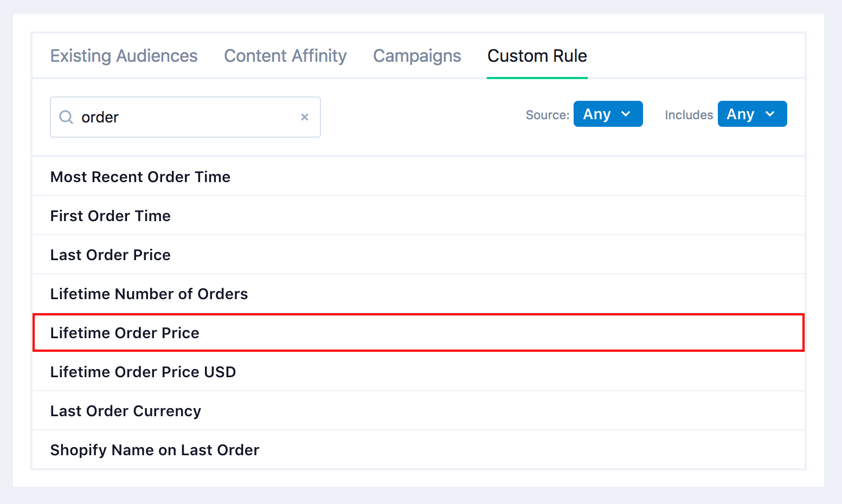Clear the search field with the X icon

[x=305, y=117]
